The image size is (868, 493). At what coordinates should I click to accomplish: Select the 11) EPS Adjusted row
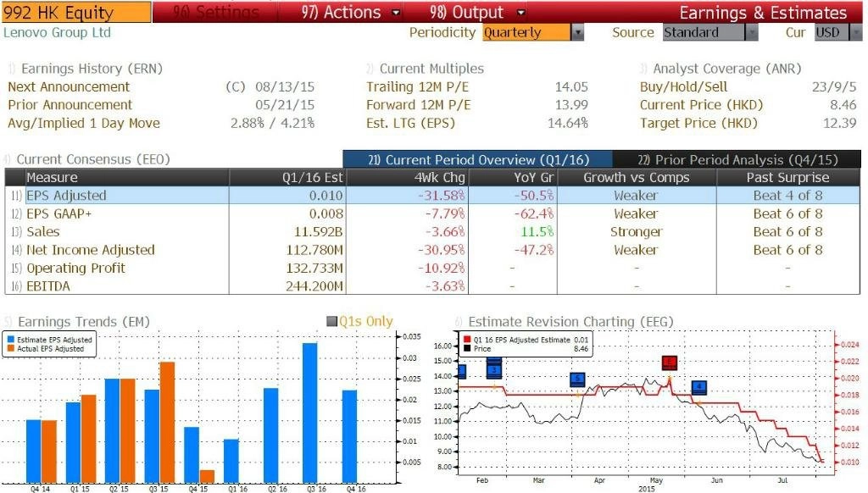(433, 196)
